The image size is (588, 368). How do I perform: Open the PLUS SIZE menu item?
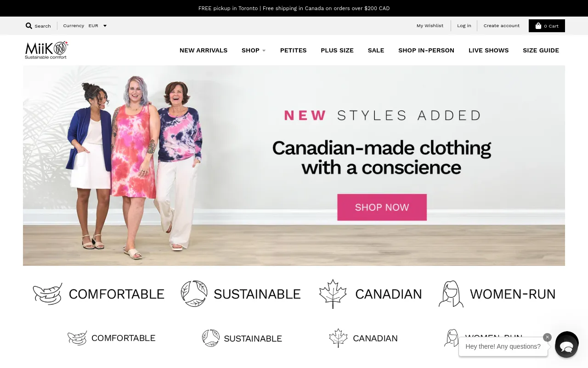pyautogui.click(x=337, y=50)
